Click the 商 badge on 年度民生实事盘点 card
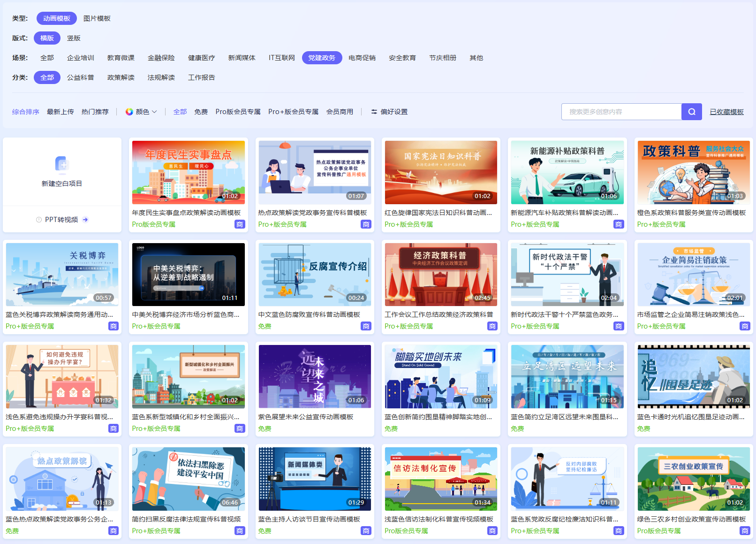 (240, 224)
